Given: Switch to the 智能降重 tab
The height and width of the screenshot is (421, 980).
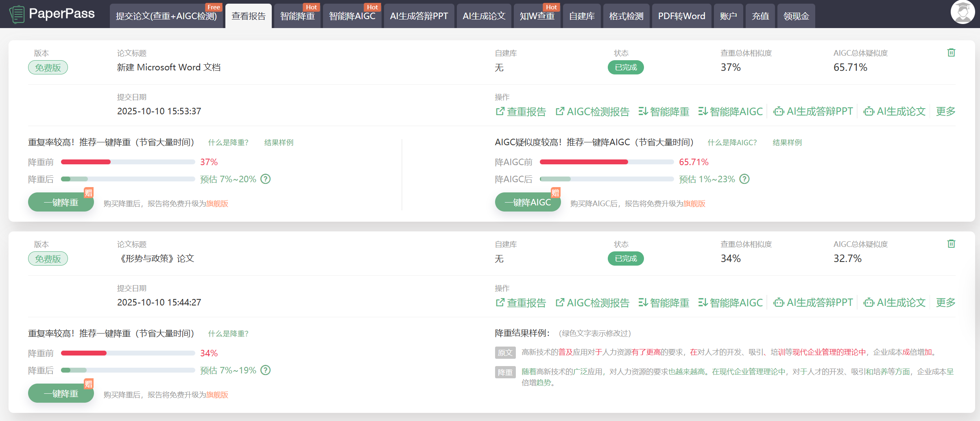Looking at the screenshot, I should tap(297, 16).
